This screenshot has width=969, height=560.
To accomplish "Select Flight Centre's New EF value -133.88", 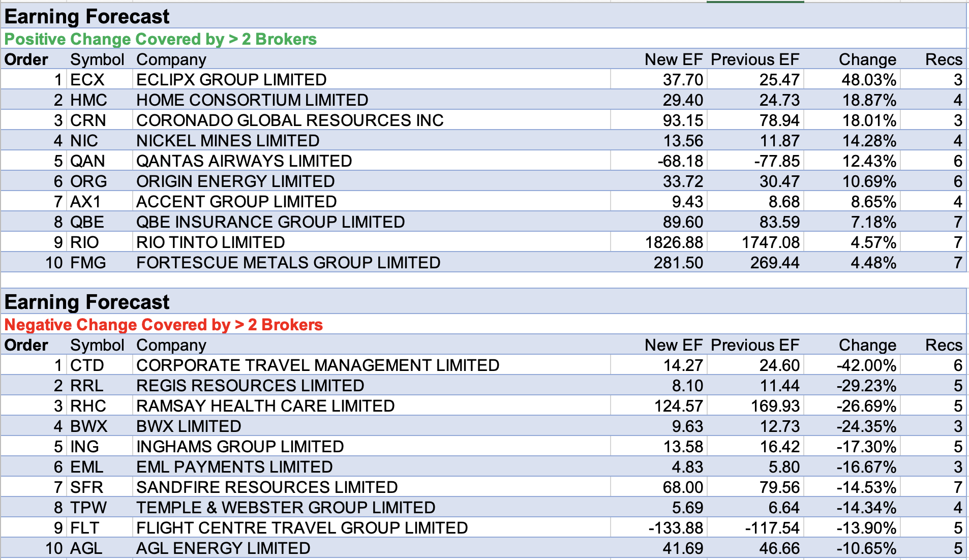I will (676, 528).
